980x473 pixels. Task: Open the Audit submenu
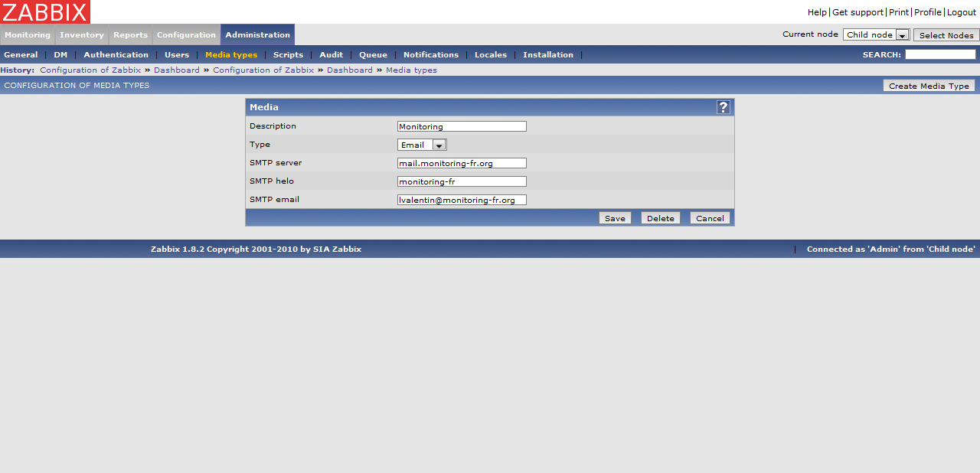(x=331, y=55)
